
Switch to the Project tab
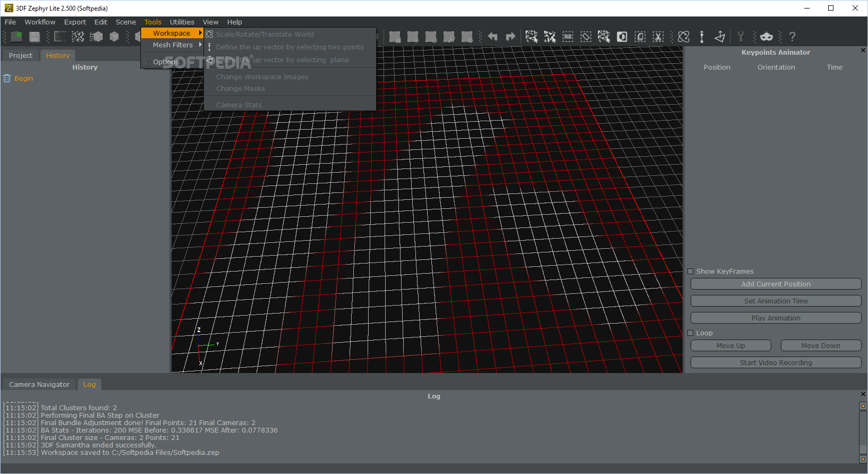(x=21, y=55)
